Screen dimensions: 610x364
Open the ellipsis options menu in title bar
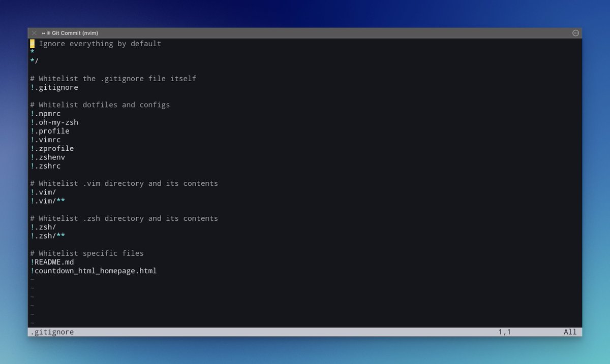[x=575, y=32]
